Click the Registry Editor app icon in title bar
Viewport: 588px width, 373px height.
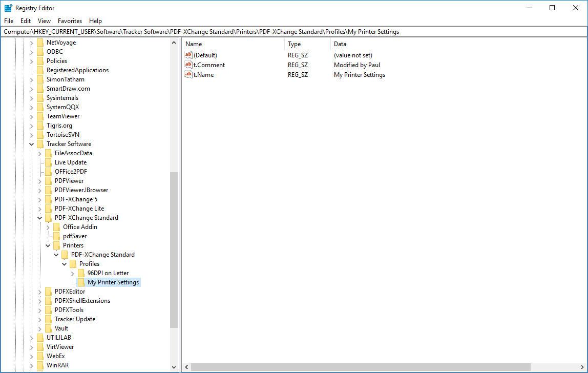click(x=8, y=8)
